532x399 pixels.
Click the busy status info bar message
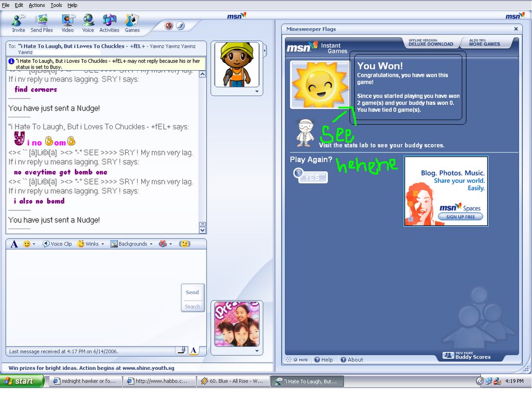pos(106,64)
